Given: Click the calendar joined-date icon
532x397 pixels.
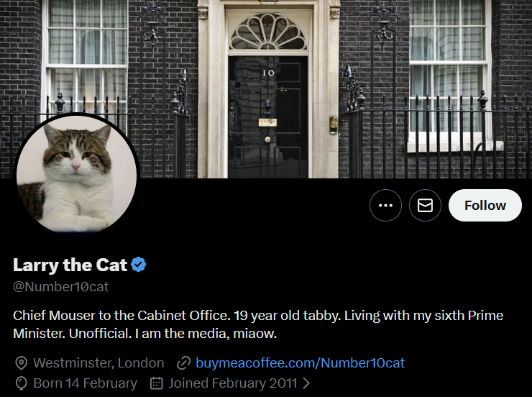Looking at the screenshot, I should coord(157,383).
